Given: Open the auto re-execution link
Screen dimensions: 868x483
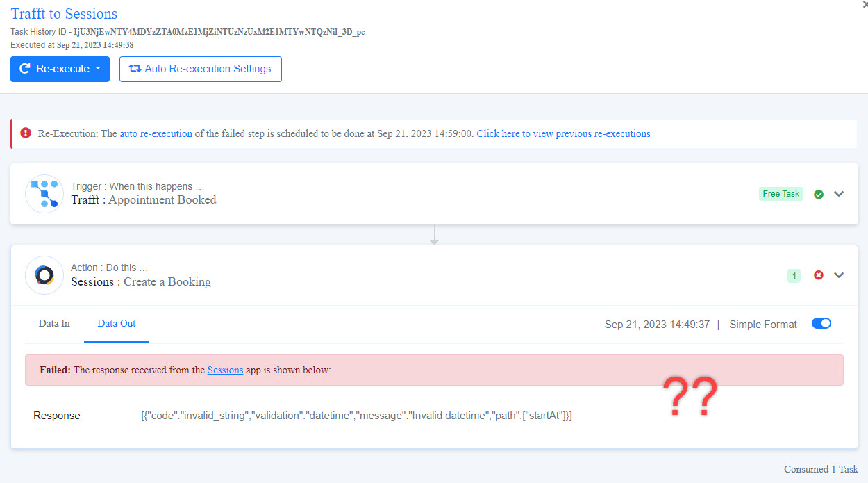Looking at the screenshot, I should pyautogui.click(x=156, y=133).
